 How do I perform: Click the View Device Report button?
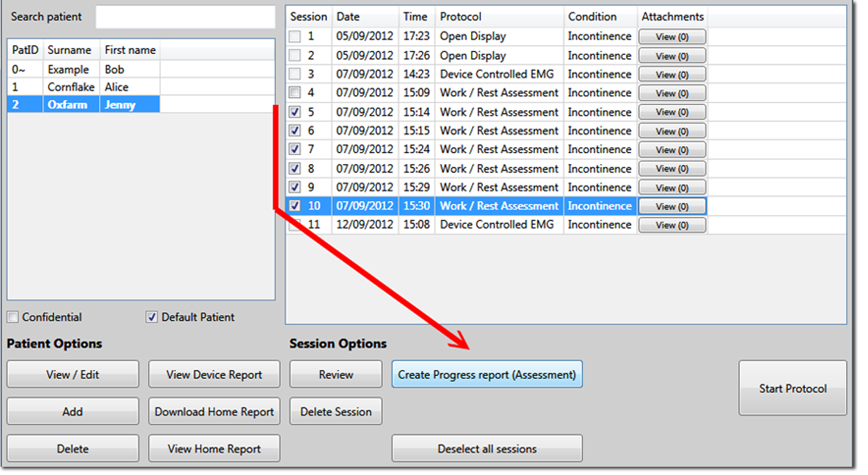pyautogui.click(x=214, y=374)
